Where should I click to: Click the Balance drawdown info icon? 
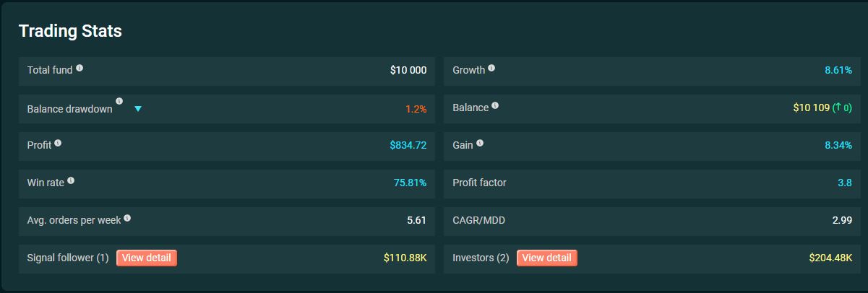(119, 102)
